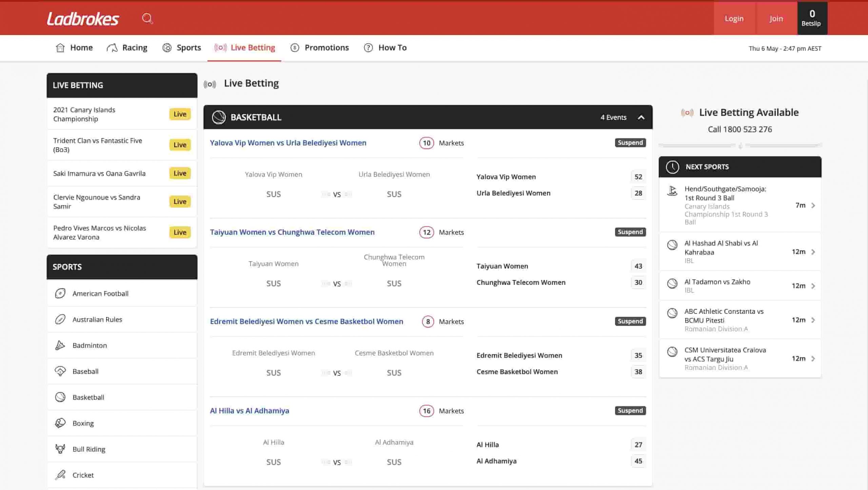Open Al Hilla vs Al Adhamiya match

250,411
